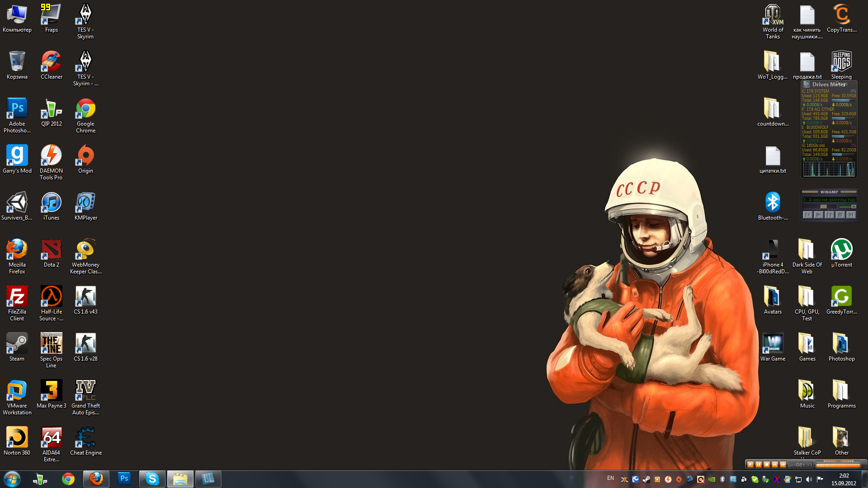Open the Корзина recycle bin
This screenshot has width=868, height=488.
pyautogui.click(x=17, y=66)
